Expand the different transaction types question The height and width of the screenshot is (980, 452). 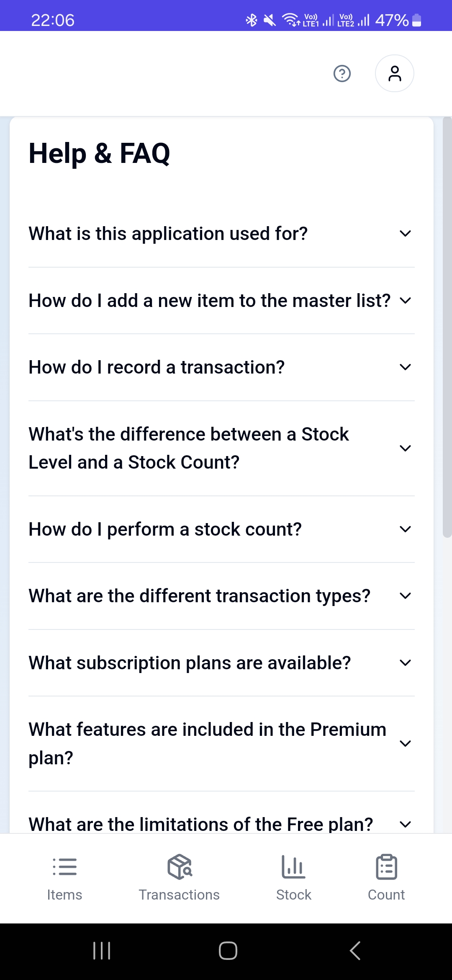tap(221, 596)
